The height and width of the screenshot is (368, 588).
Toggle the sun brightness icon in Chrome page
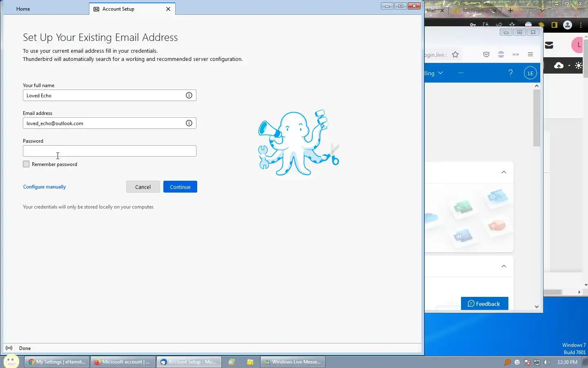click(579, 65)
